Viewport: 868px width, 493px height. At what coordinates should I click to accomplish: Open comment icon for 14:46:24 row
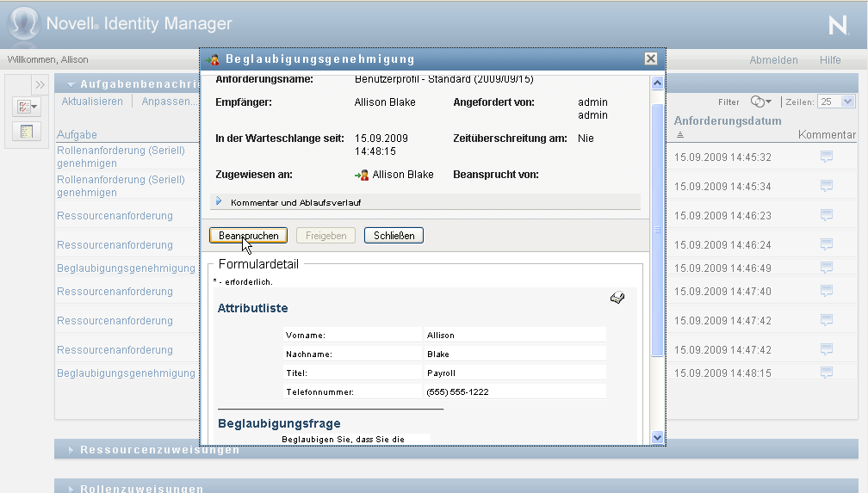827,244
